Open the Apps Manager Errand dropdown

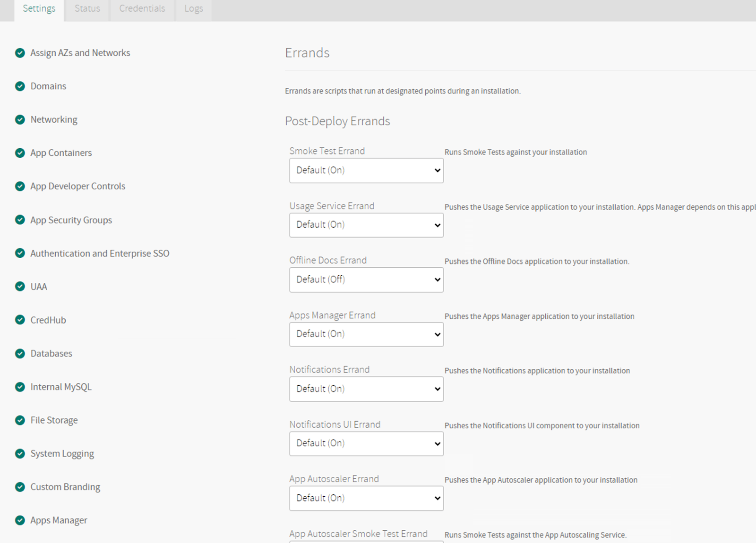[366, 334]
